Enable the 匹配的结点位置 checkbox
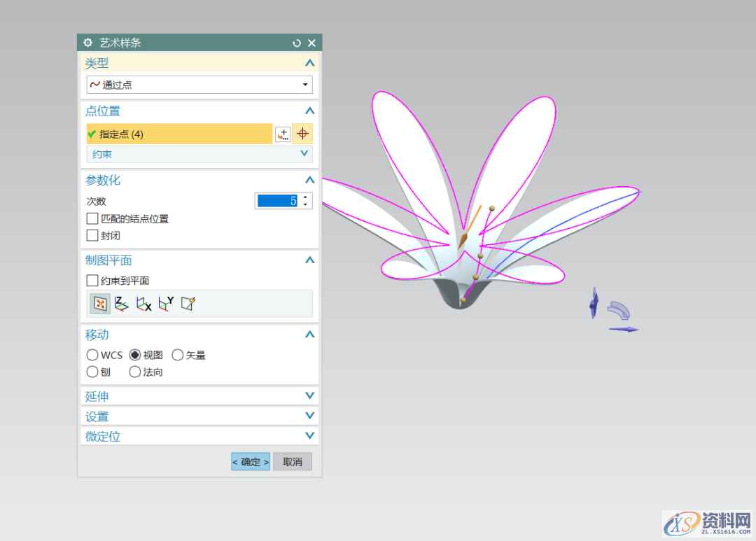The height and width of the screenshot is (541, 756). point(92,219)
